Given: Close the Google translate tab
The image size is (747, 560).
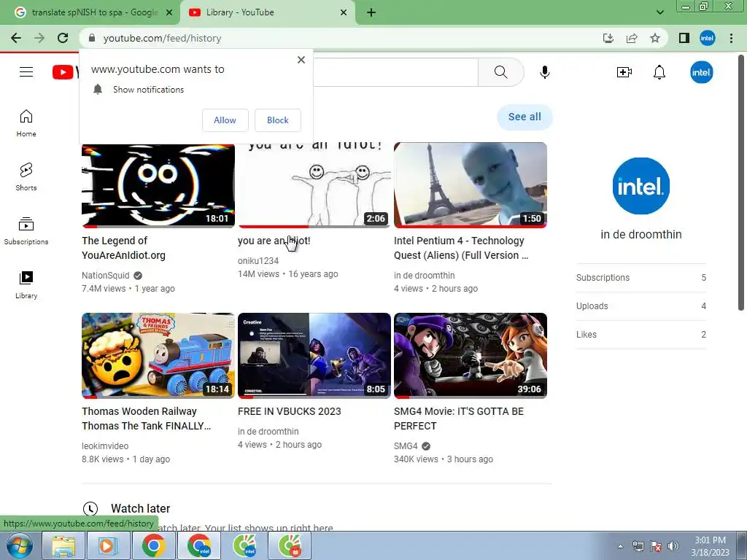Looking at the screenshot, I should [x=169, y=13].
